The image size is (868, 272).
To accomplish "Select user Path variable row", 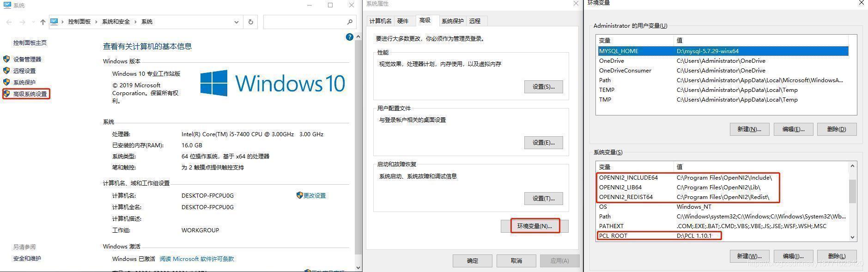I will coord(723,80).
